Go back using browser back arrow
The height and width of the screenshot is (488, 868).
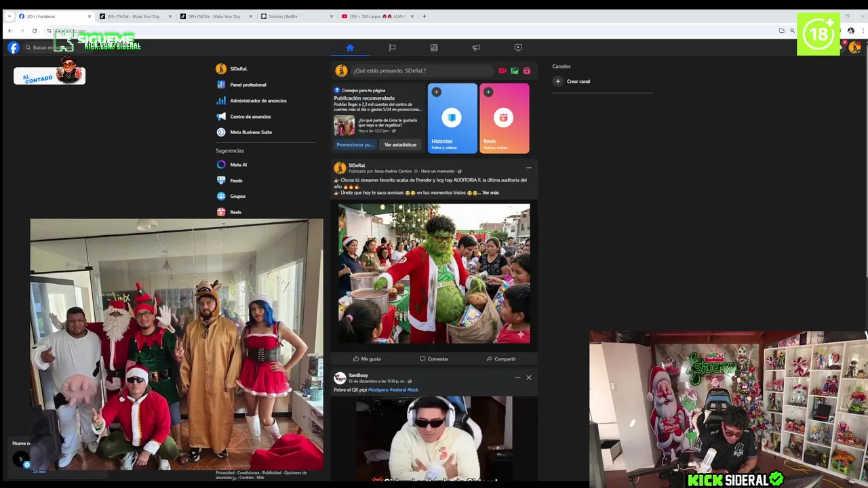[x=10, y=30]
